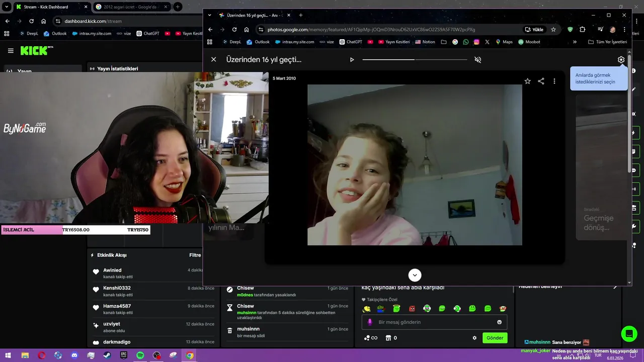Open the Instagram bookmark icon
The image size is (644, 362).
point(476,42)
